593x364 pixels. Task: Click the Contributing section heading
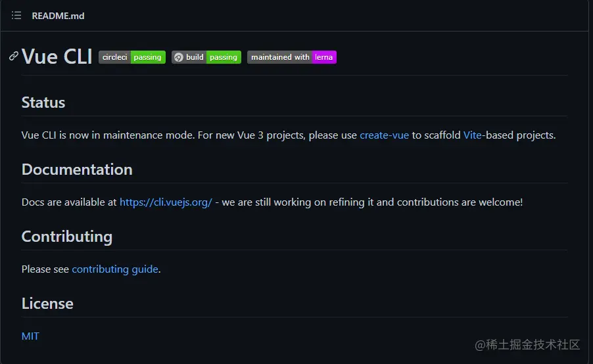point(67,237)
